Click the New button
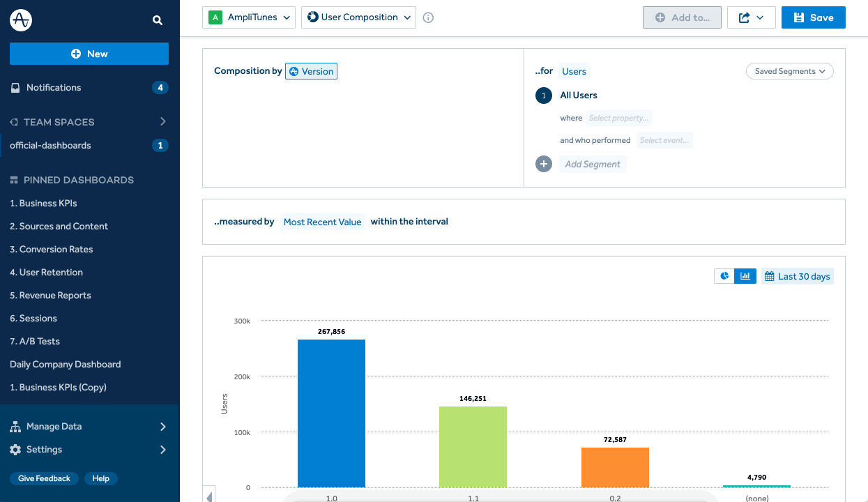This screenshot has height=502, width=868. point(89,54)
